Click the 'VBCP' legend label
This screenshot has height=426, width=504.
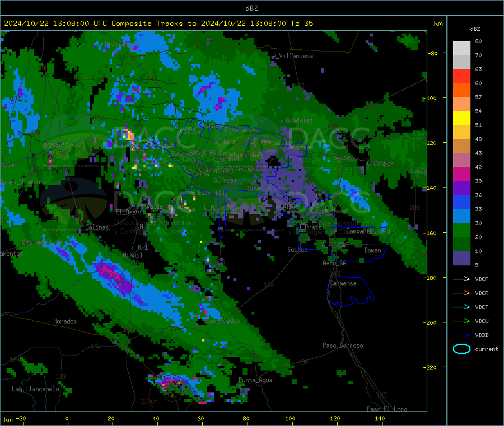tap(482, 279)
